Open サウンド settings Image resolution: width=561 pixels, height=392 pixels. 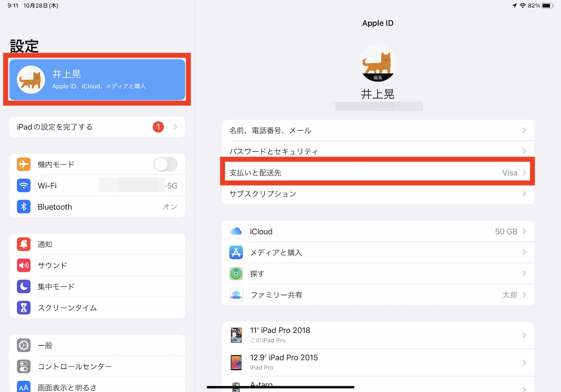pyautogui.click(x=97, y=265)
